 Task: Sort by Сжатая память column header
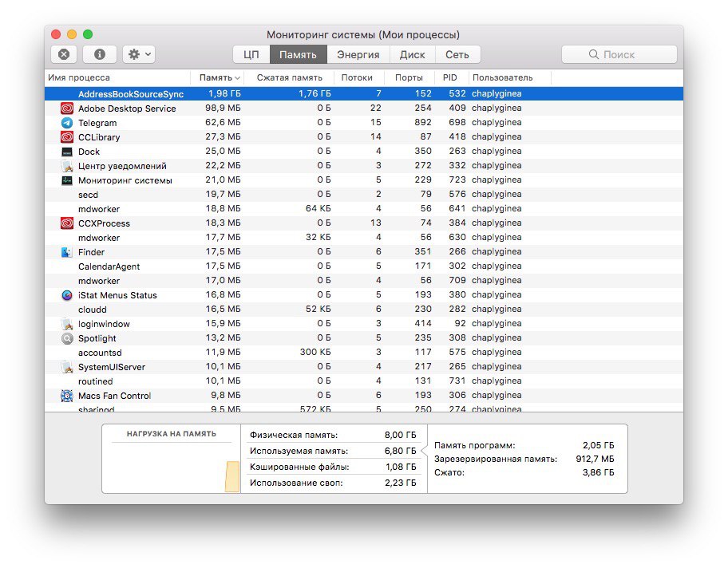click(289, 77)
